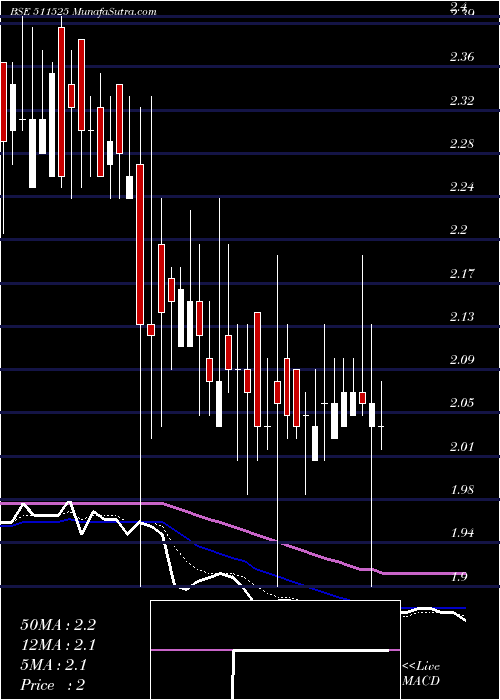Click the 2.01 price axis label
Screen dimensions: 500x700
(462, 447)
